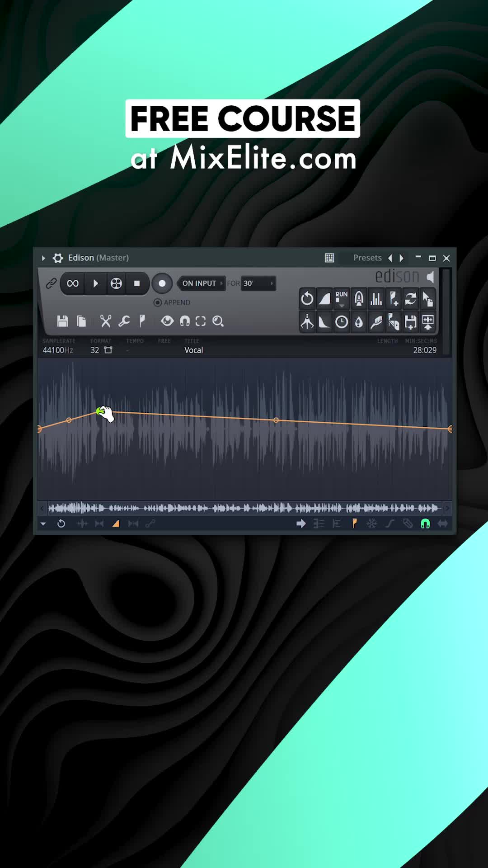Click the reset envelope circular arrow
The height and width of the screenshot is (868, 488).
(61, 524)
